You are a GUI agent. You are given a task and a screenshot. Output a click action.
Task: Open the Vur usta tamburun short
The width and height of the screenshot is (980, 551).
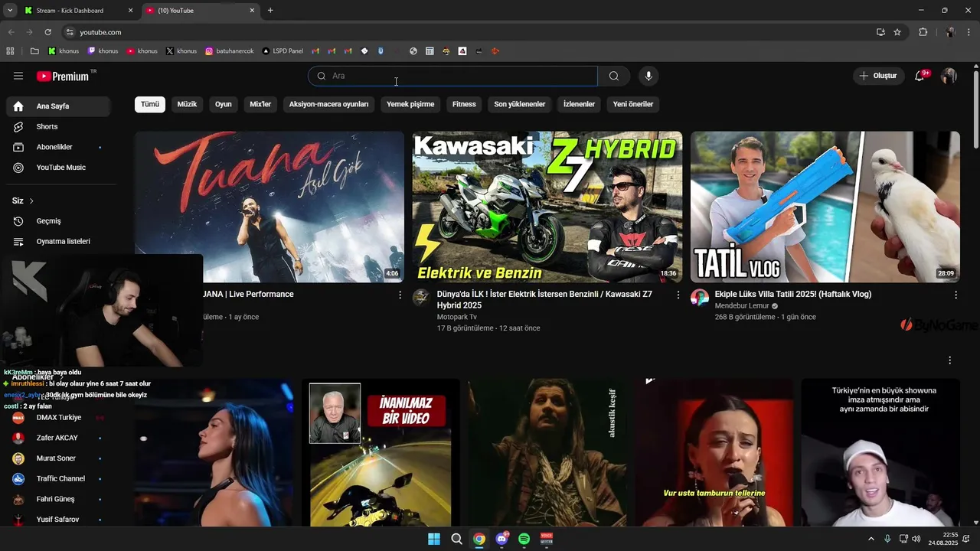[x=714, y=453]
